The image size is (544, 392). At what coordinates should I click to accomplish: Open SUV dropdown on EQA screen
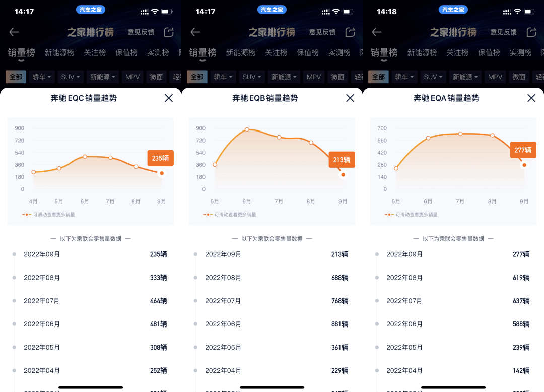[433, 77]
